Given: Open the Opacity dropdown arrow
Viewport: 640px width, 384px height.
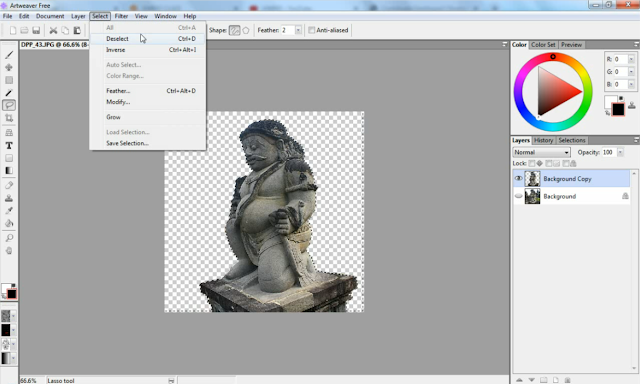Looking at the screenshot, I should (620, 152).
